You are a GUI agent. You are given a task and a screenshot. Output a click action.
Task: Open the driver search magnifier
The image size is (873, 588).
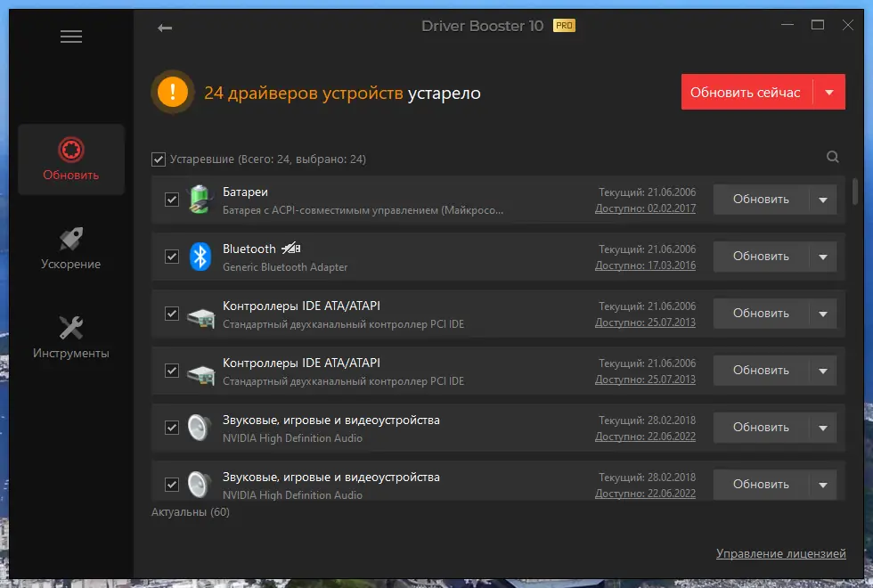[x=832, y=157]
